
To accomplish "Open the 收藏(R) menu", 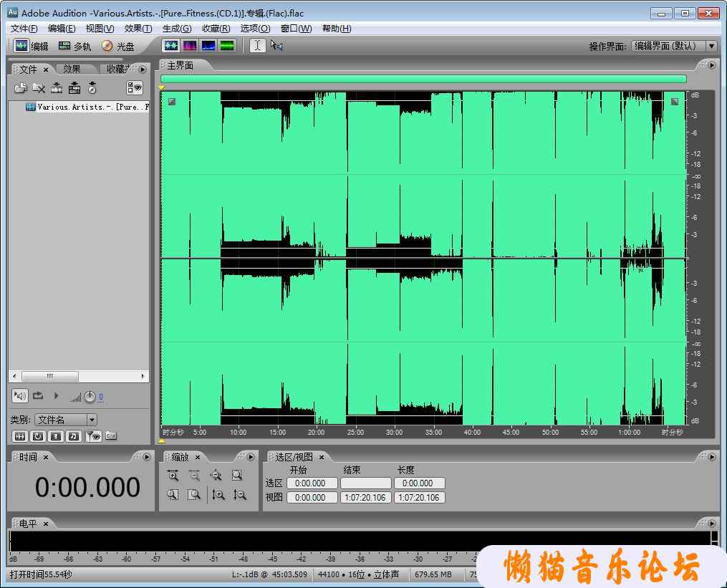I will pos(216,29).
